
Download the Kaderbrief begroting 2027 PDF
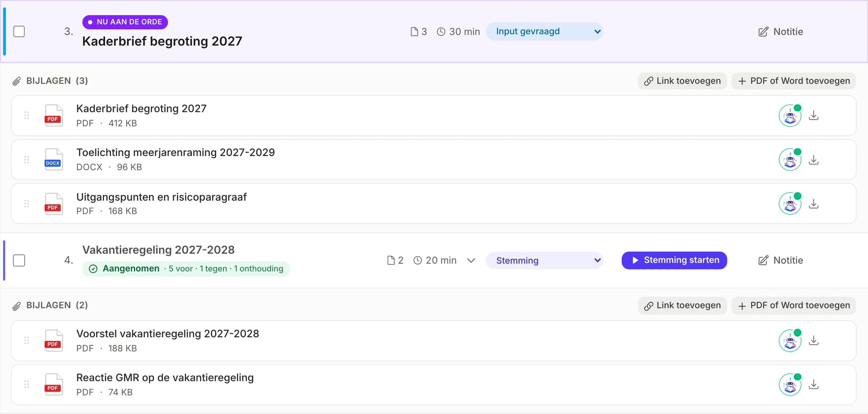point(814,116)
